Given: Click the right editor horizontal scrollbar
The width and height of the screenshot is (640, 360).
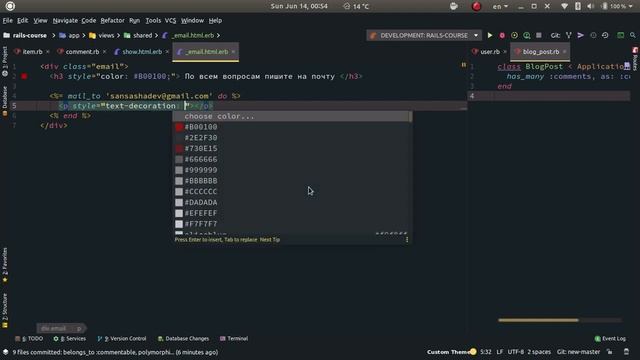Looking at the screenshot, I should (x=538, y=320).
